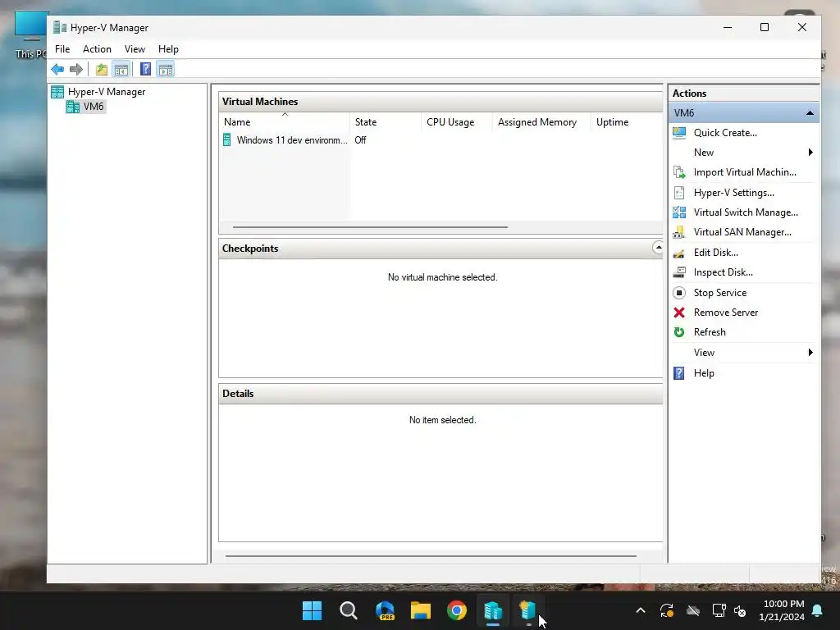Sort by the CPU Usage column header
Image resolution: width=840 pixels, height=630 pixels.
pos(456,122)
